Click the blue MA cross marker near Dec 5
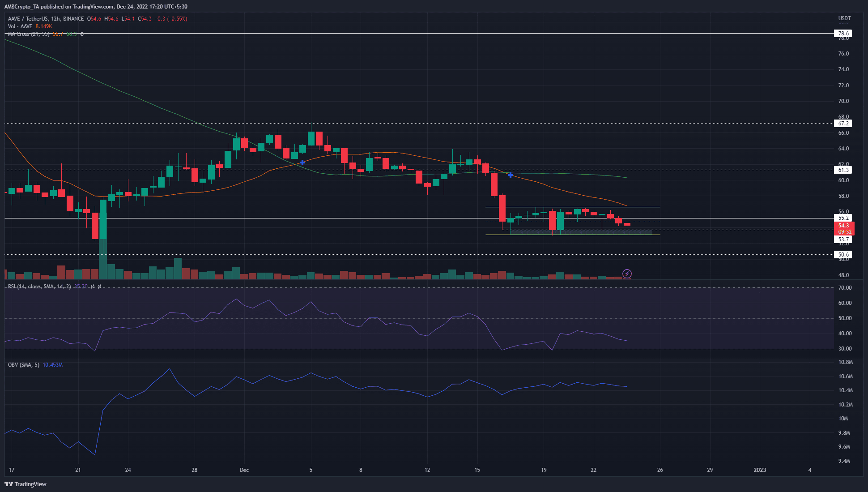 coord(302,163)
